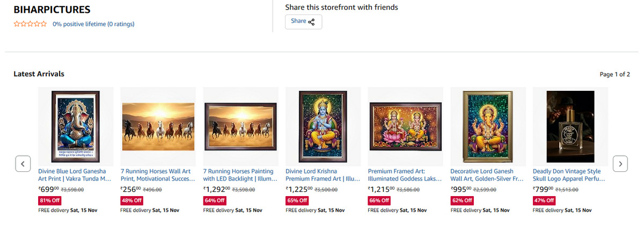
Task: View Deadly Don perfume bottle image
Action: [569, 126]
